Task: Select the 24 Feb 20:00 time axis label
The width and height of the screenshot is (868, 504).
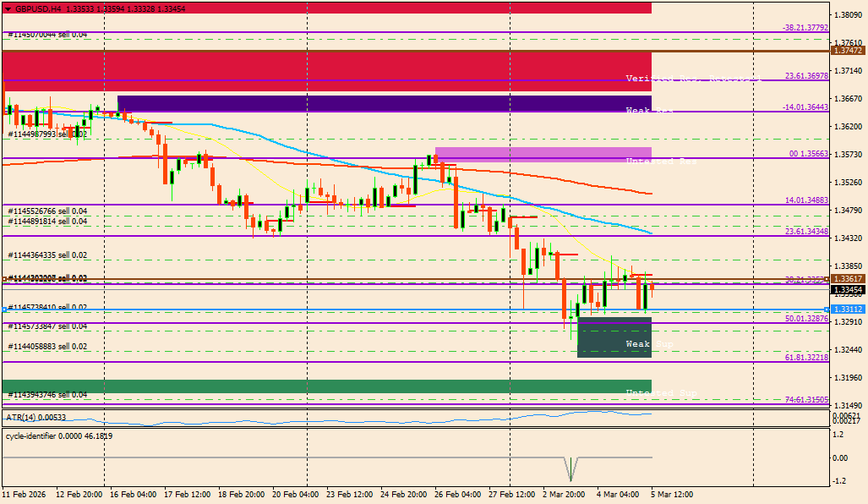Action: pyautogui.click(x=403, y=494)
